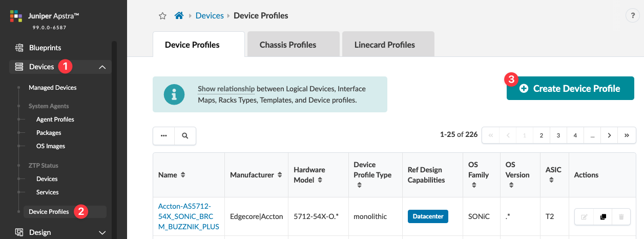This screenshot has height=239, width=644.
Task: Jump to last page with double arrow
Action: [x=627, y=135]
